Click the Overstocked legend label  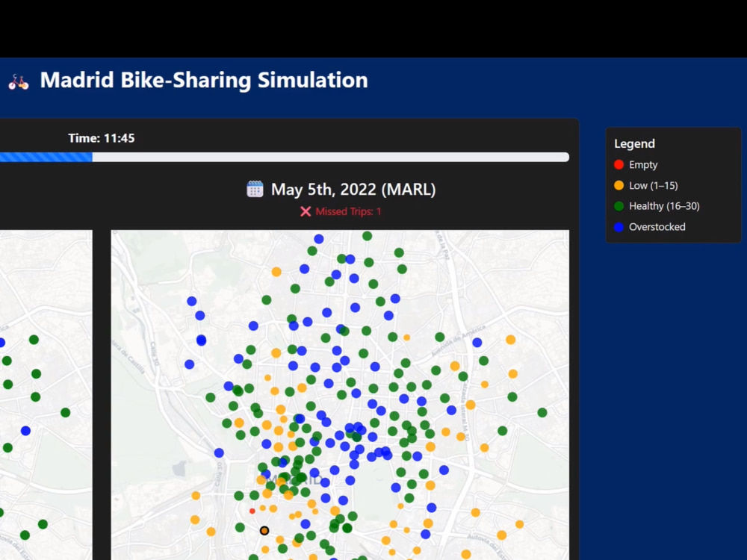click(657, 227)
